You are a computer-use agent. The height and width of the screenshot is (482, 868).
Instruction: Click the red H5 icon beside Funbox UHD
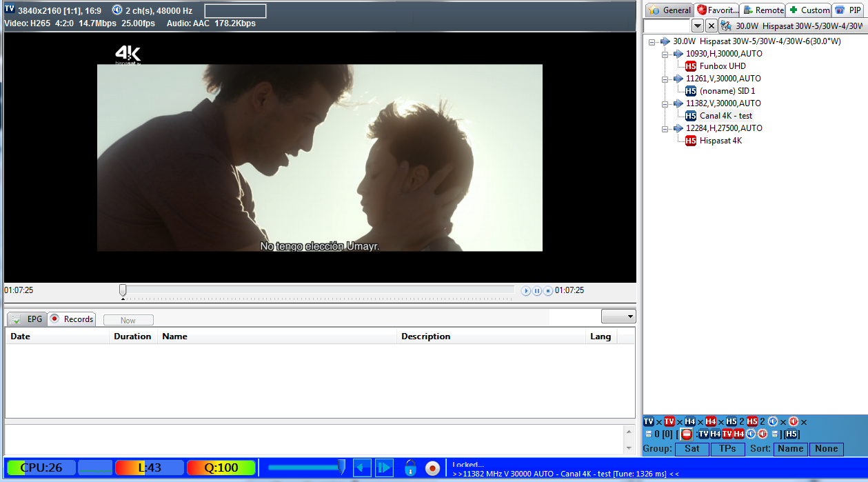coord(691,66)
